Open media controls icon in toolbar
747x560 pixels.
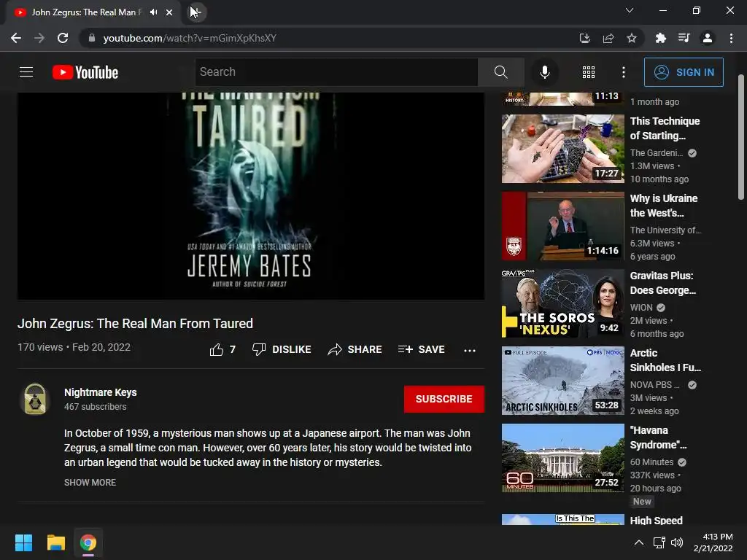(684, 38)
